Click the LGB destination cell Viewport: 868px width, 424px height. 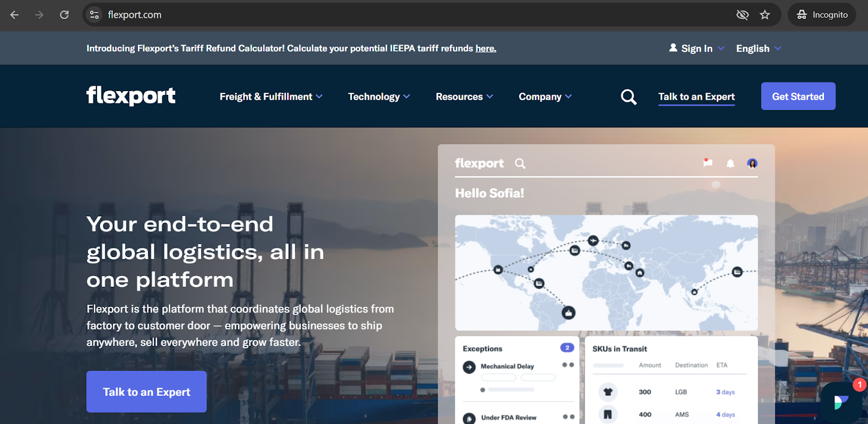click(x=681, y=392)
